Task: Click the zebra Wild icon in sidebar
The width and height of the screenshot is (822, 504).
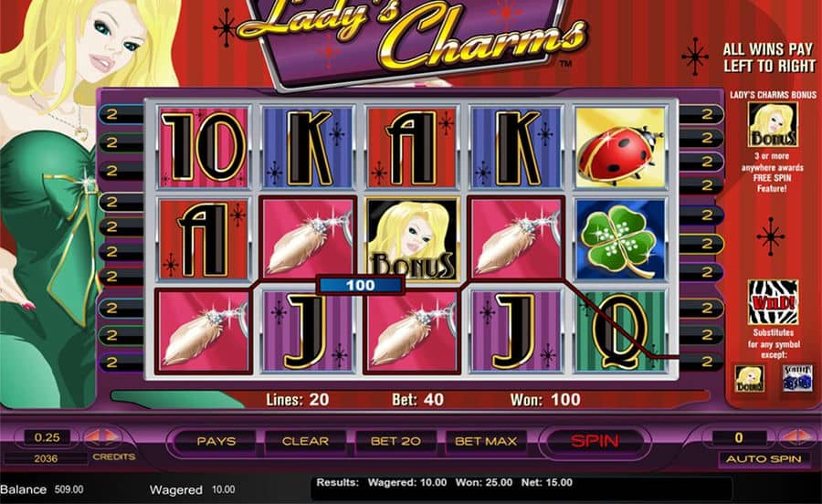Action: [774, 302]
